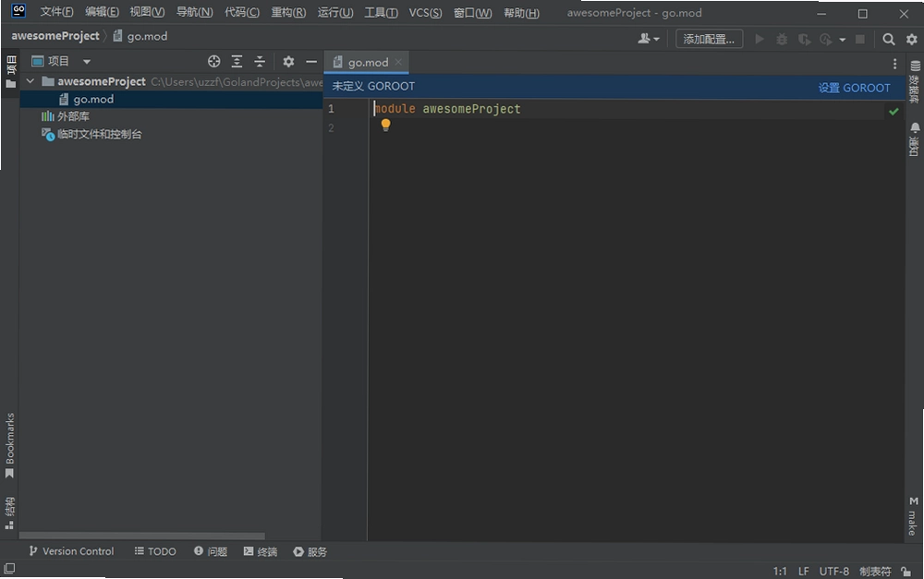Open the 编辑(E) menu

click(102, 12)
